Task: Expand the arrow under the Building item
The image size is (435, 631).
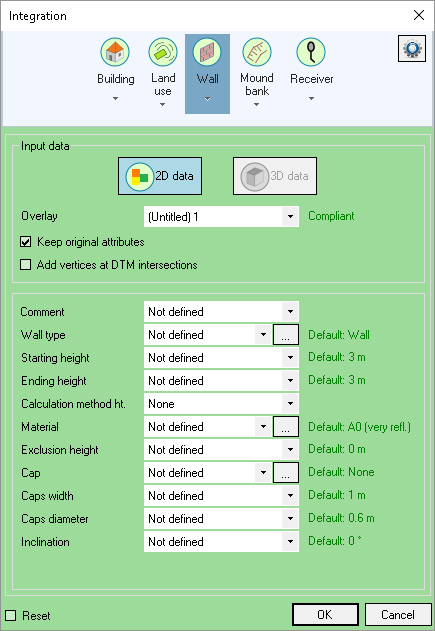Action: pyautogui.click(x=115, y=99)
